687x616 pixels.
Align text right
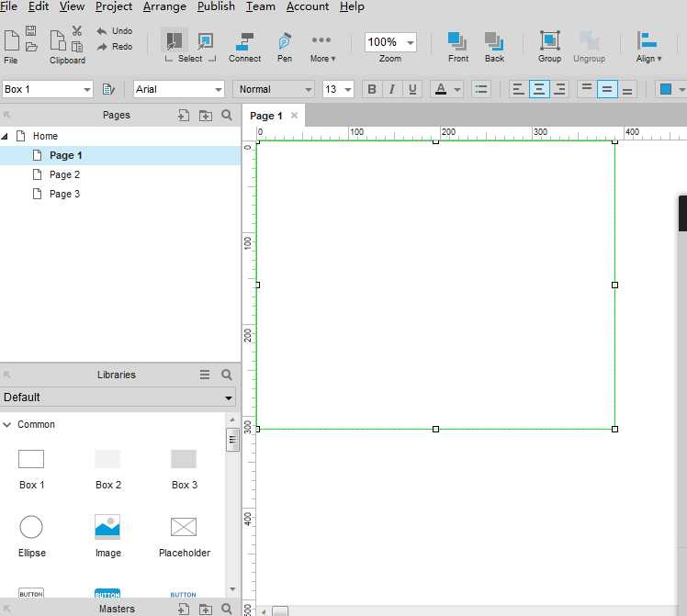(x=559, y=89)
